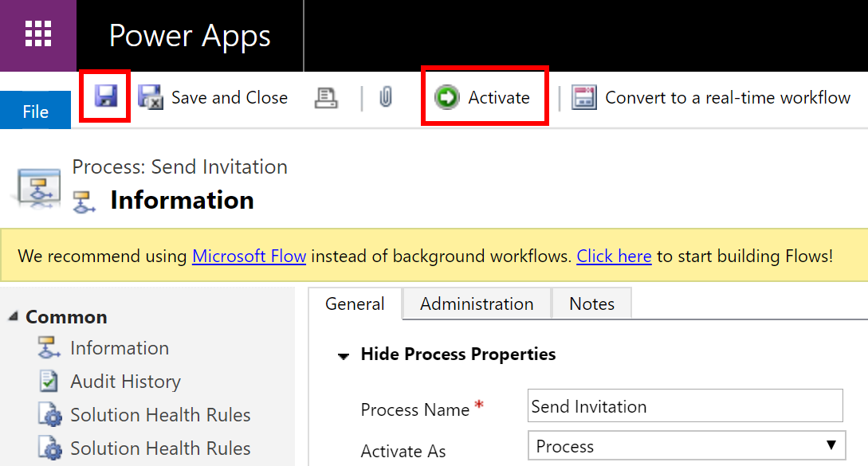Collapse the Common section in sidebar
Screen dimensions: 868x466
click(11, 316)
